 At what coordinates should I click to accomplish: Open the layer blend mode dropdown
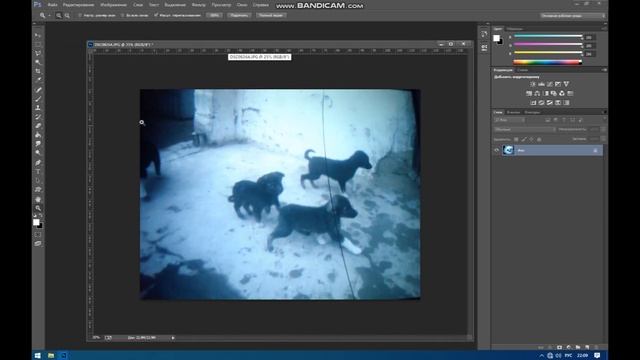(x=524, y=129)
